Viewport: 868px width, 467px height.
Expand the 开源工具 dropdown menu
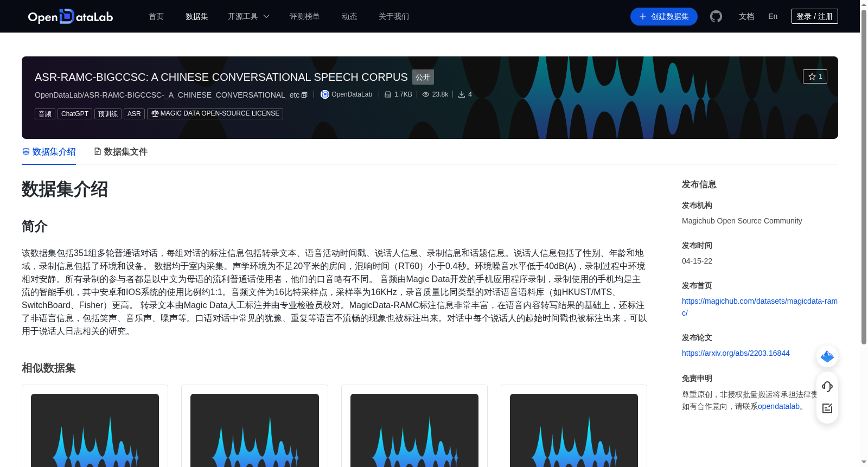point(248,16)
